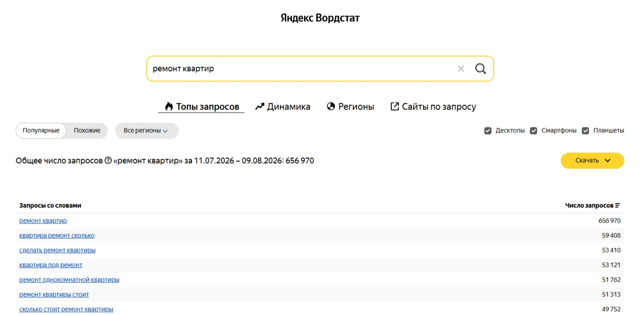Open the ремонт однокомнатной квартиры link

69,280
